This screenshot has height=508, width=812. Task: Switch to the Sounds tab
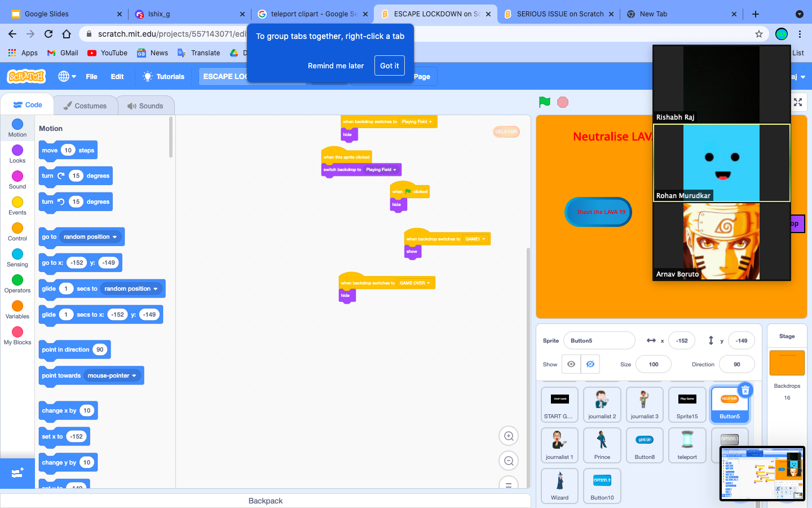[145, 106]
